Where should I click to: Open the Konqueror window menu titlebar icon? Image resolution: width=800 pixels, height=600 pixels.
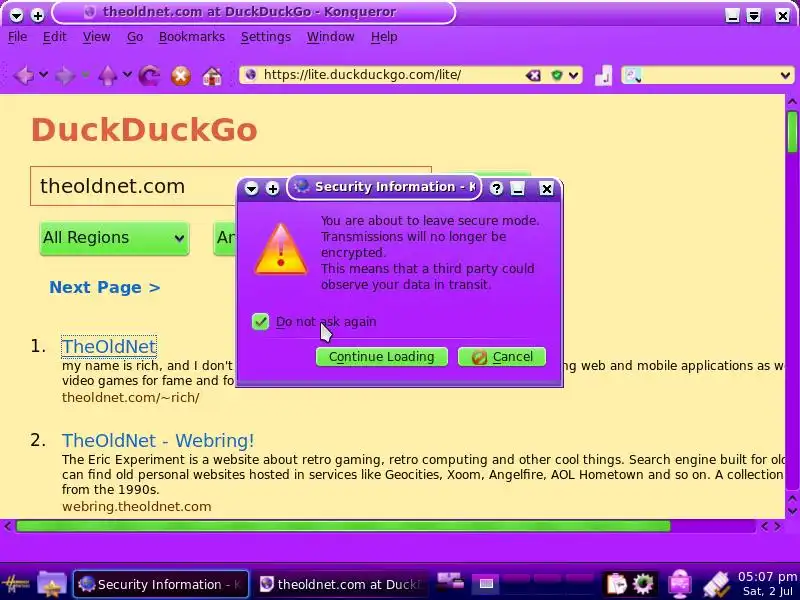pos(16,16)
